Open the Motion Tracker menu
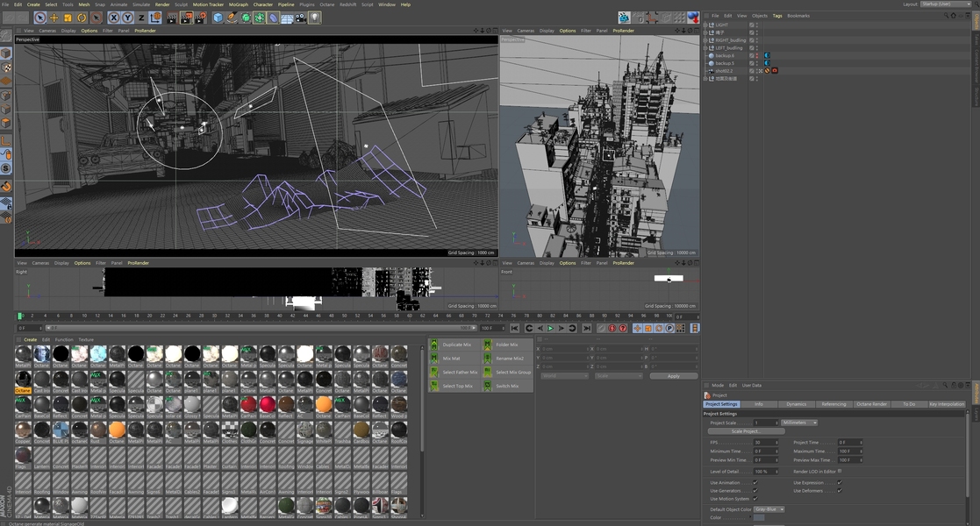Screen dimensions: 980x526 click(208, 4)
